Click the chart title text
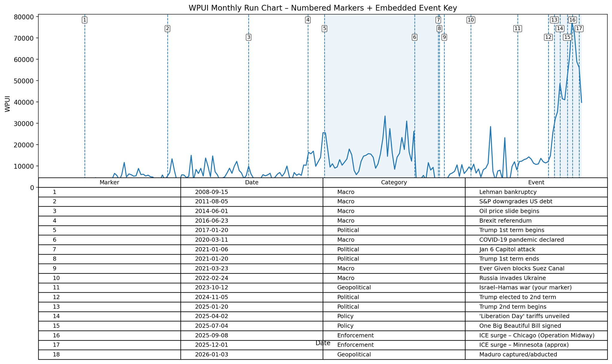612x364 pixels. (323, 8)
